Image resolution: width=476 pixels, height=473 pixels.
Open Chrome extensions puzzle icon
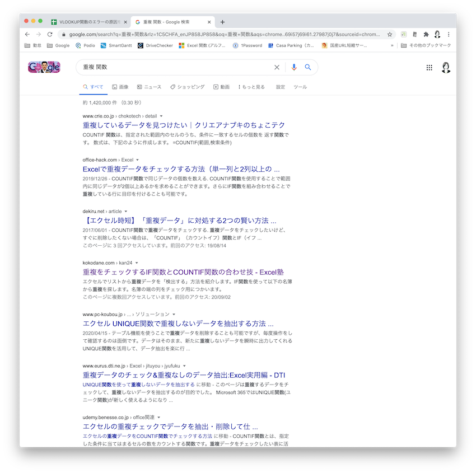pos(426,34)
